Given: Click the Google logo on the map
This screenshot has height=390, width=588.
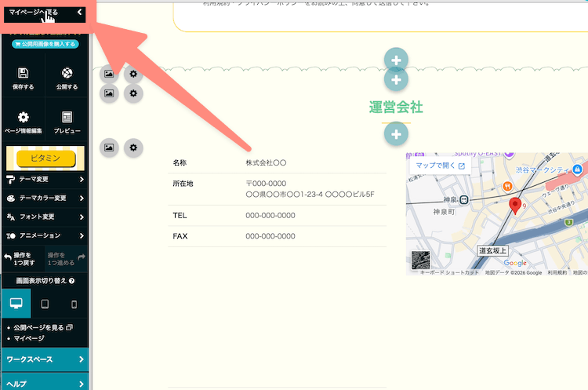Looking at the screenshot, I should (515, 263).
